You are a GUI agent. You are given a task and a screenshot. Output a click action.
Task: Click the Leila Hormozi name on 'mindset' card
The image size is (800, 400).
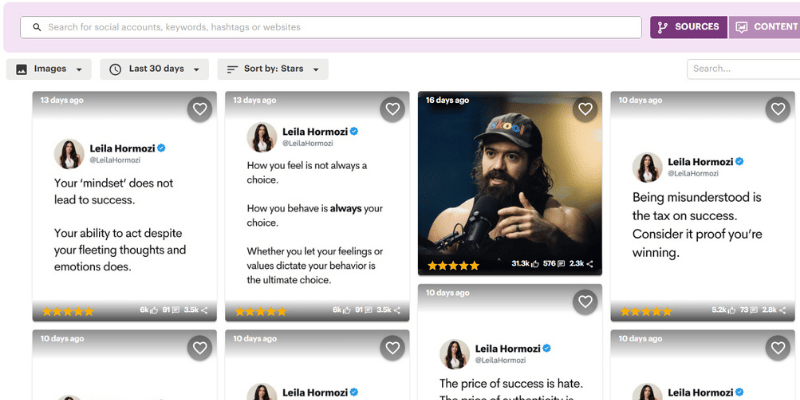point(122,148)
